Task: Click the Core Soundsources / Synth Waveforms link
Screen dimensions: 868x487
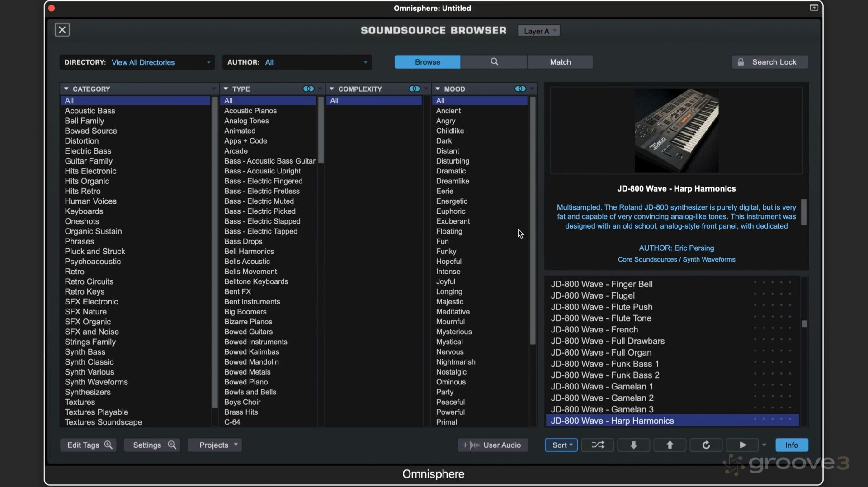Action: point(676,259)
